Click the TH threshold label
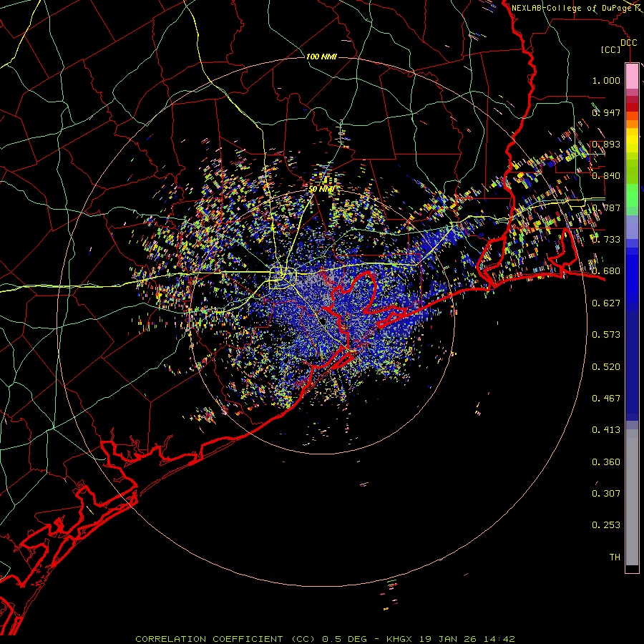The height and width of the screenshot is (644, 644). (x=615, y=557)
